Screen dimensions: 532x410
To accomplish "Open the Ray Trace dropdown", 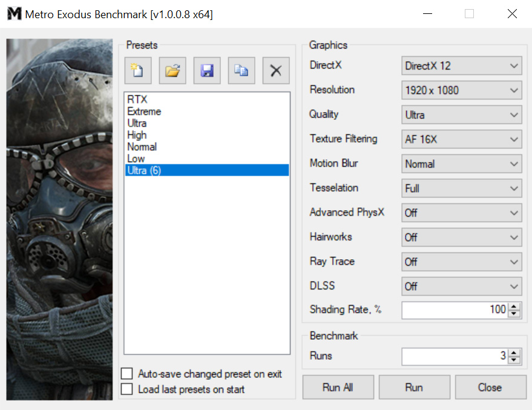I will pos(461,262).
